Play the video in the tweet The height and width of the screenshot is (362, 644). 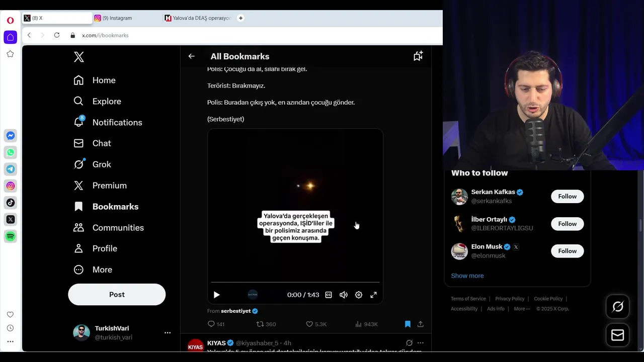click(217, 295)
